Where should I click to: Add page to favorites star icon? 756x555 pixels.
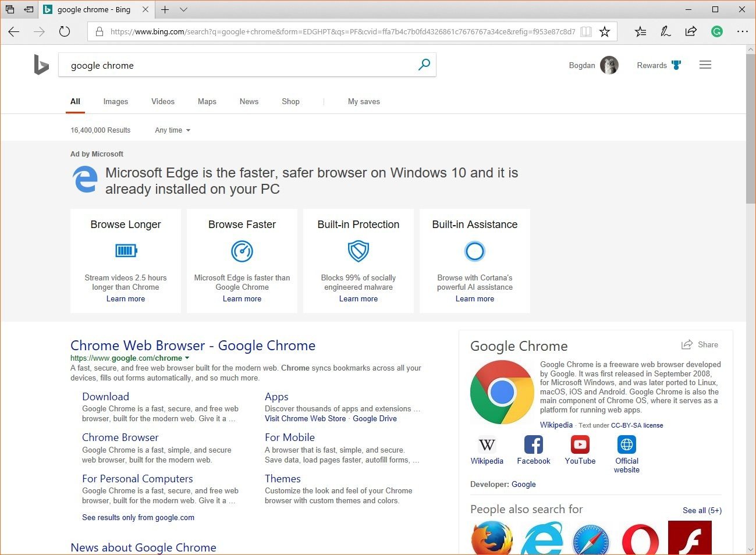[605, 31]
